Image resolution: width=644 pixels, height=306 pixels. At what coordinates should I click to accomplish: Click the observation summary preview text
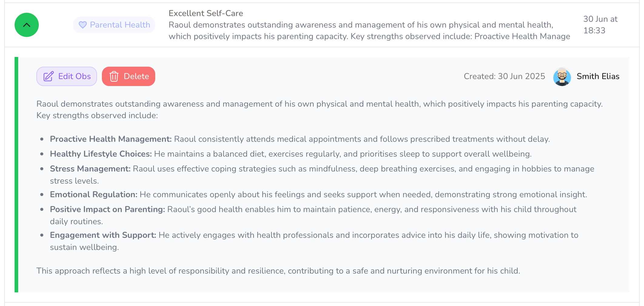click(x=369, y=31)
